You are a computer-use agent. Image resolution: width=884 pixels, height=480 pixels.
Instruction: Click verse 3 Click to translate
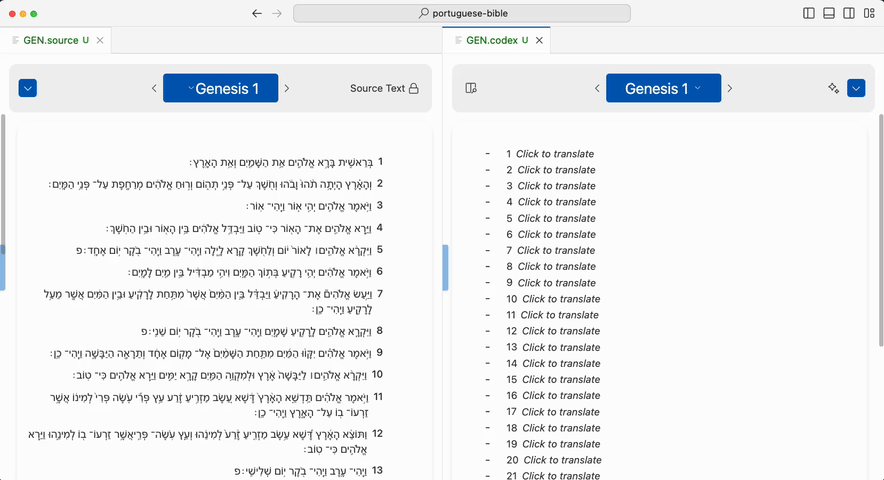pyautogui.click(x=556, y=186)
